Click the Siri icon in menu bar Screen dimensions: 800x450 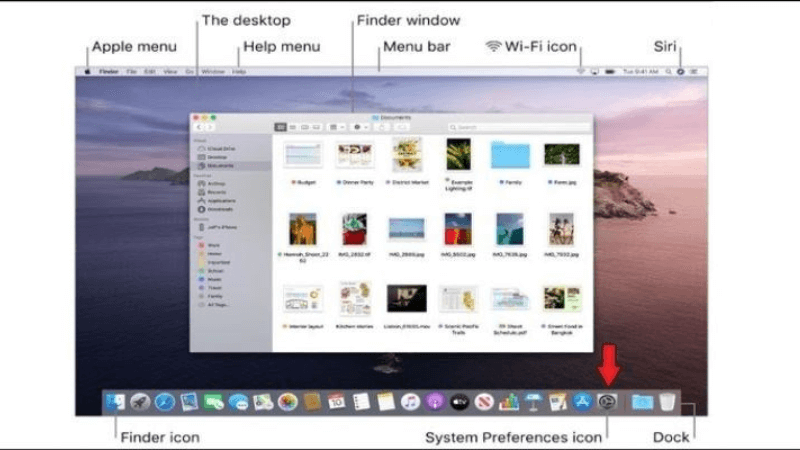tap(681, 72)
